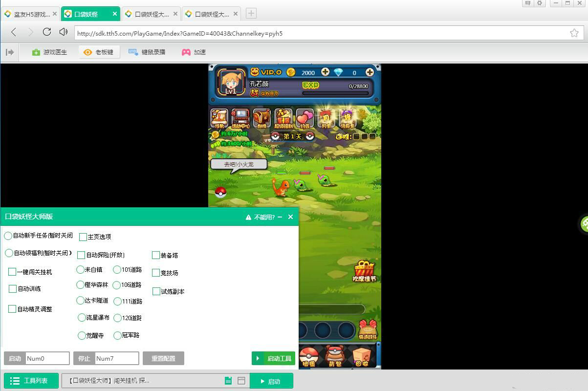This screenshot has height=391, width=588.
Task: Select 自动领福利 radio option
Action: coord(9,253)
